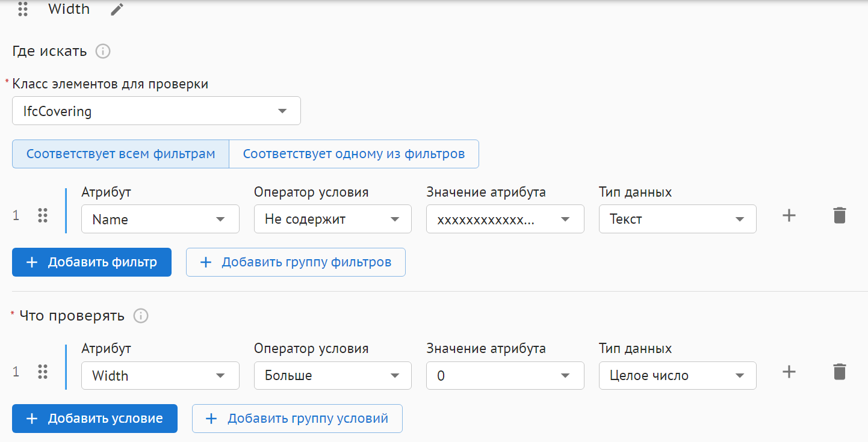Screen dimensions: 868x442
Task: Select Соответствует всем фильтрам option
Action: 120,154
